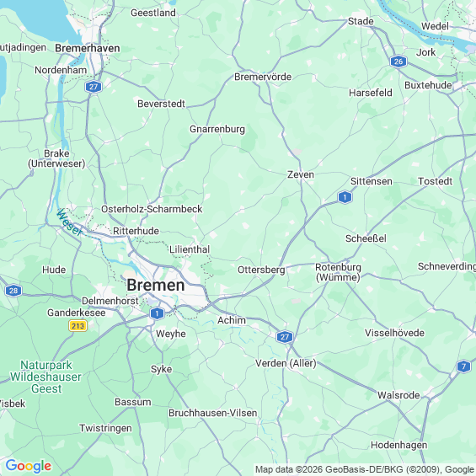
Task: Click the Weser river label
Action: (70, 222)
